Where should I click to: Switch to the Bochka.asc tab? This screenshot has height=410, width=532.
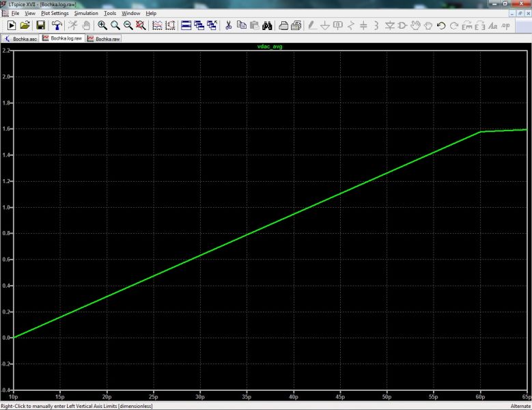tap(20, 39)
